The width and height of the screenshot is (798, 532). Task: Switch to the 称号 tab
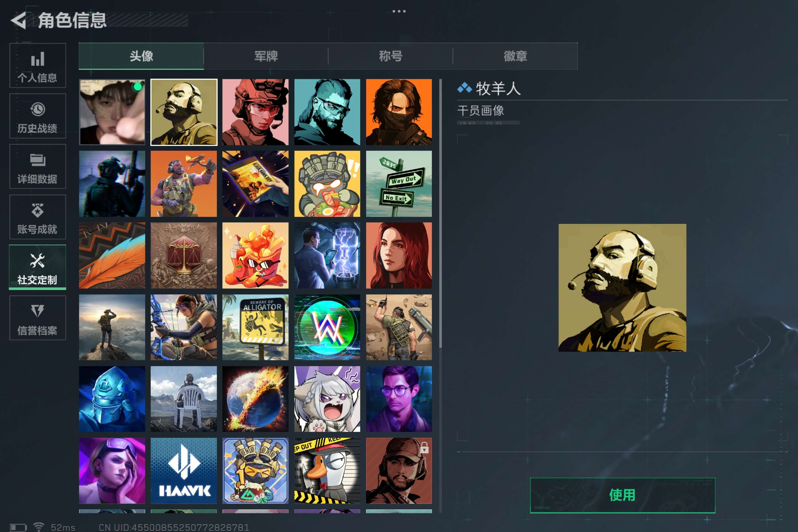tap(391, 56)
